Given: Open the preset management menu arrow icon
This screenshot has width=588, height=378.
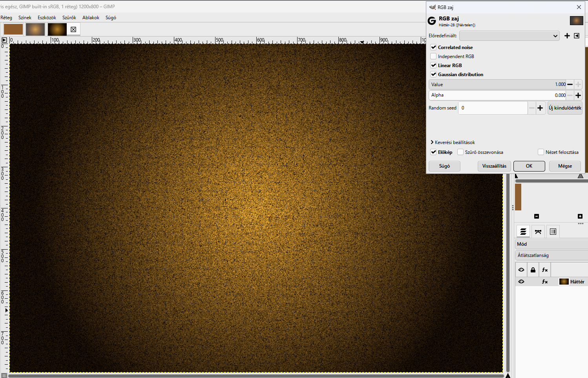Looking at the screenshot, I should tap(577, 36).
